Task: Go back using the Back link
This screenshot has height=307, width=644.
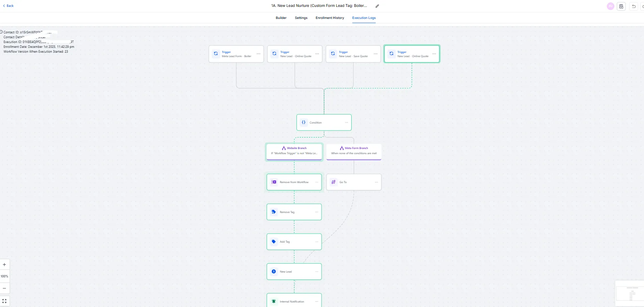Action: click(8, 6)
